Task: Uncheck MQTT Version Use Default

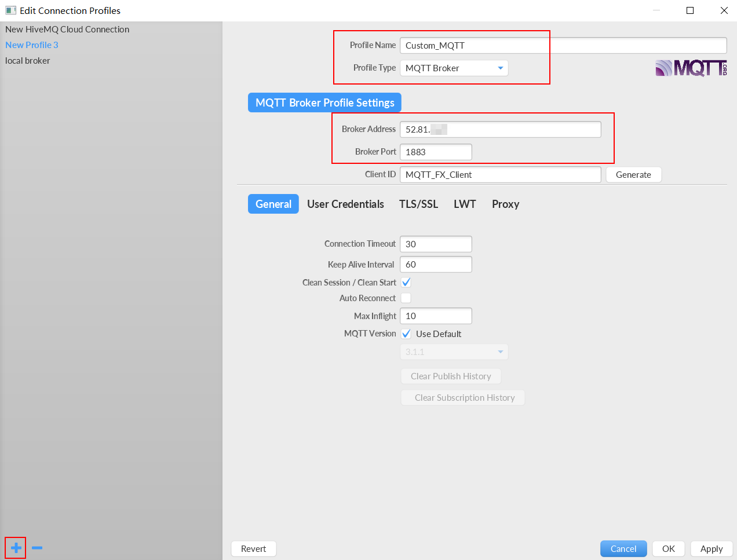Action: tap(406, 334)
